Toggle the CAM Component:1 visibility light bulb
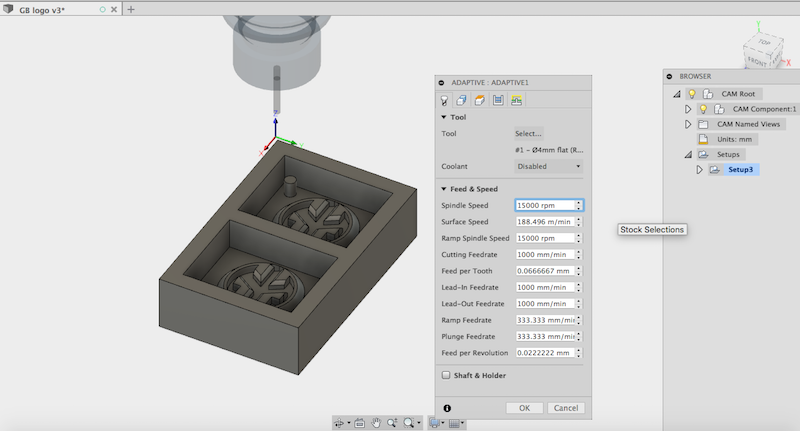The height and width of the screenshot is (431, 800). [704, 109]
